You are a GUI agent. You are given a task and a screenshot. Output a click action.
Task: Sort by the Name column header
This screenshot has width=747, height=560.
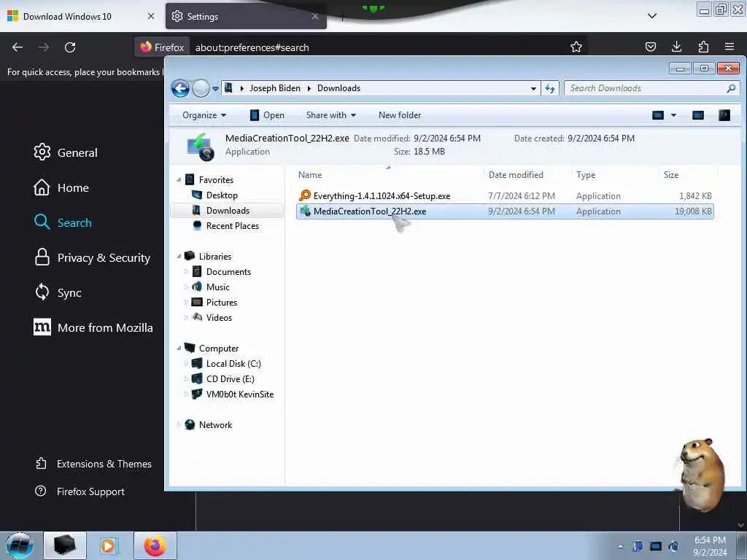click(x=389, y=175)
